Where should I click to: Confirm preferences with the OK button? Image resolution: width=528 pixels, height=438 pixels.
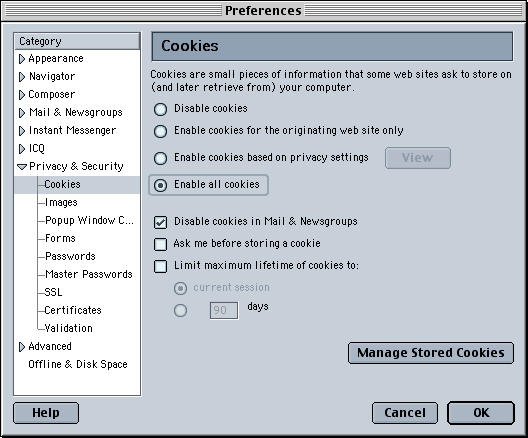[x=481, y=413]
